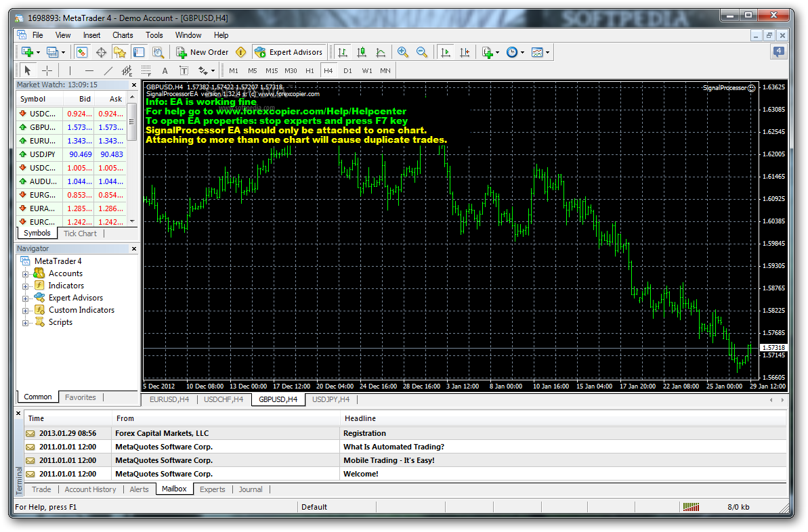The height and width of the screenshot is (532, 808).
Task: Open Templates dropdown arrow
Action: (547, 53)
